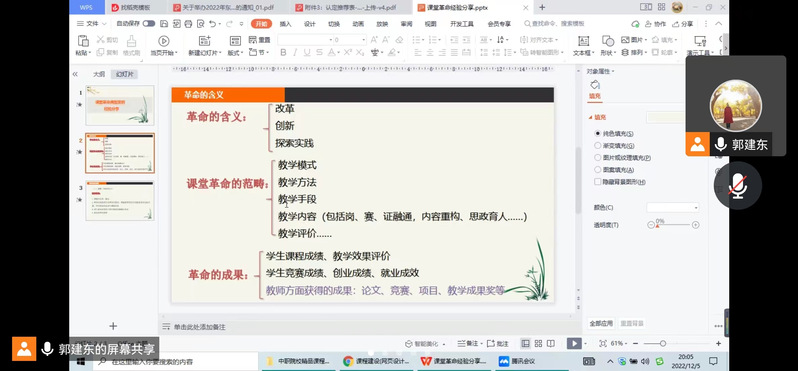This screenshot has height=371, width=798.
Task: Click the muted microphone button
Action: tap(737, 186)
